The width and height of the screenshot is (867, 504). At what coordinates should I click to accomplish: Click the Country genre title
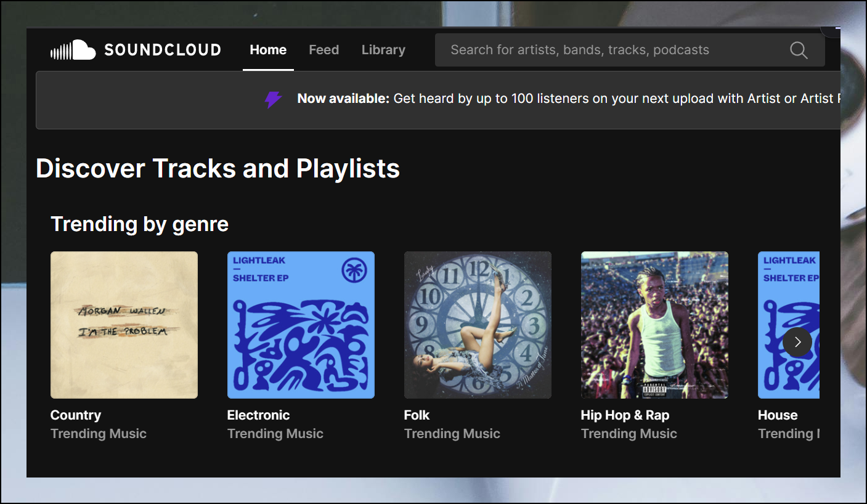(76, 415)
